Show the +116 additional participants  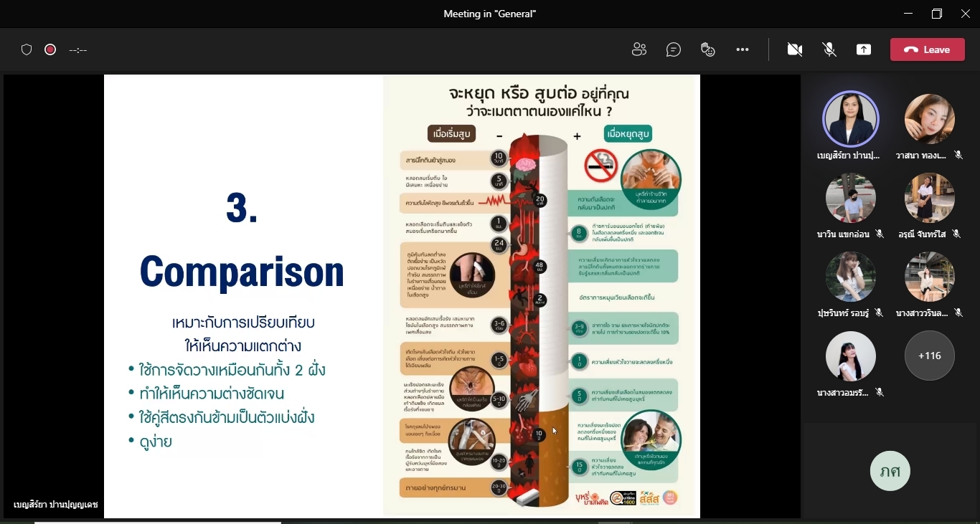pyautogui.click(x=930, y=356)
